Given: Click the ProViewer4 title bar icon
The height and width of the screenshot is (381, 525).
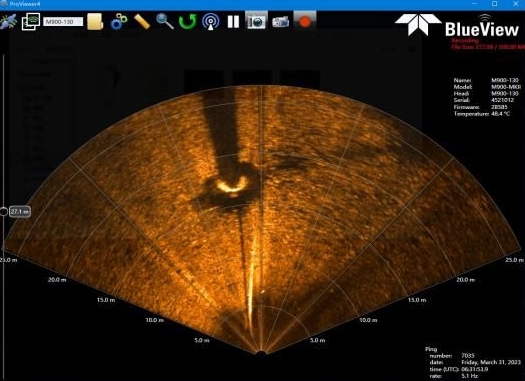Looking at the screenshot, I should coord(4,3).
